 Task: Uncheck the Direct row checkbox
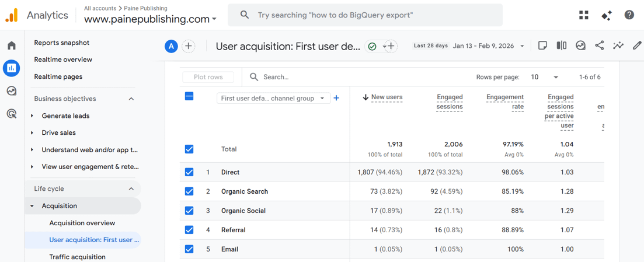coord(189,172)
